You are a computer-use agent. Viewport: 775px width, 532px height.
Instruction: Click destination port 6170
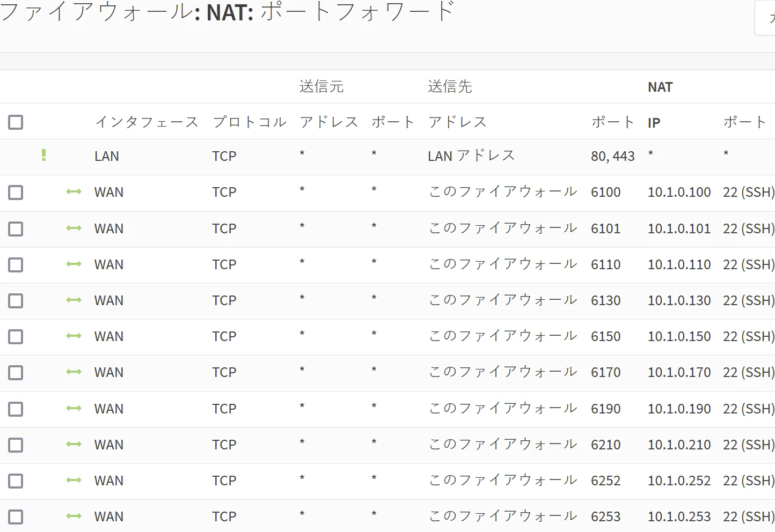605,372
